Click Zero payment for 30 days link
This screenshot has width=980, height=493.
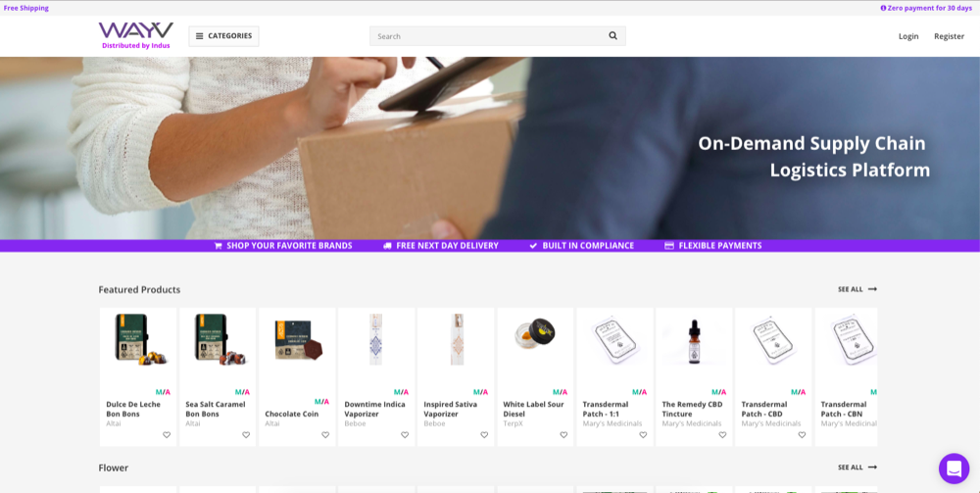(x=926, y=8)
